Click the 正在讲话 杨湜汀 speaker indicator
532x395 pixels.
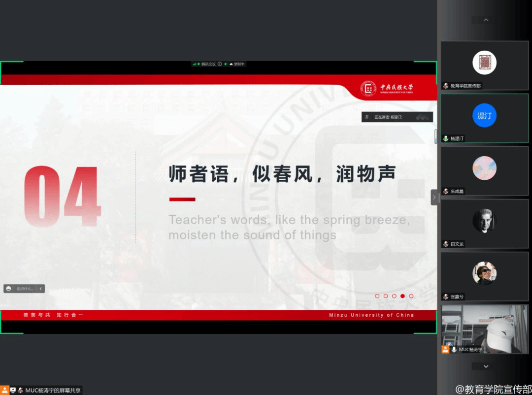coord(397,117)
